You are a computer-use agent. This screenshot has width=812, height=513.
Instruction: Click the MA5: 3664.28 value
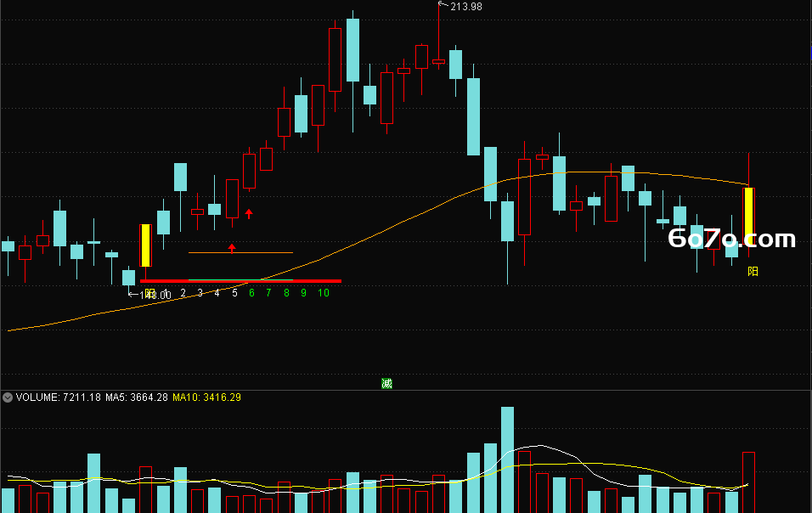137,397
